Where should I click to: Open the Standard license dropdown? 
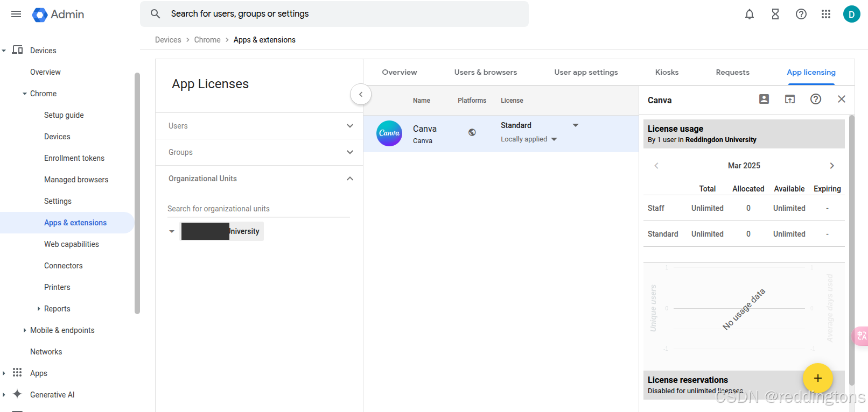click(x=576, y=125)
